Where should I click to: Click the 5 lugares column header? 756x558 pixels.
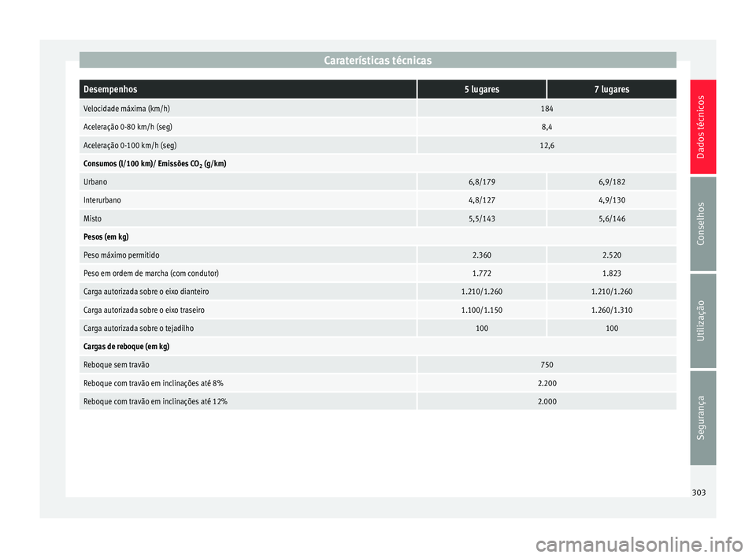click(482, 89)
